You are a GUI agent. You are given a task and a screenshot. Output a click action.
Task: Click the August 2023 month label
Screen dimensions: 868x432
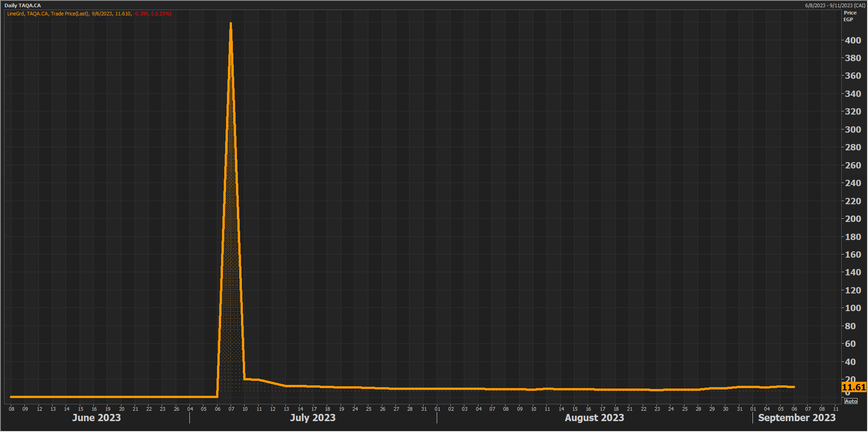tap(594, 418)
